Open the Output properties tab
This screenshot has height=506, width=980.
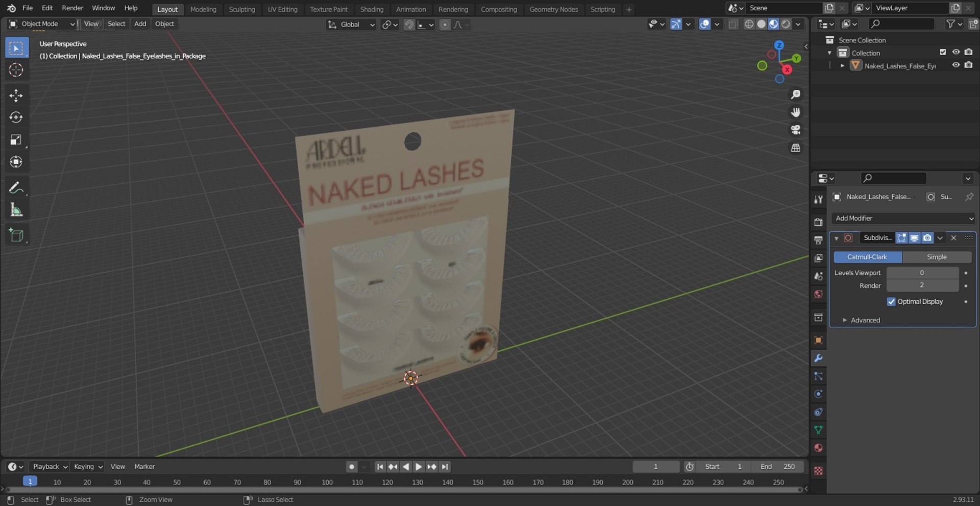point(818,240)
